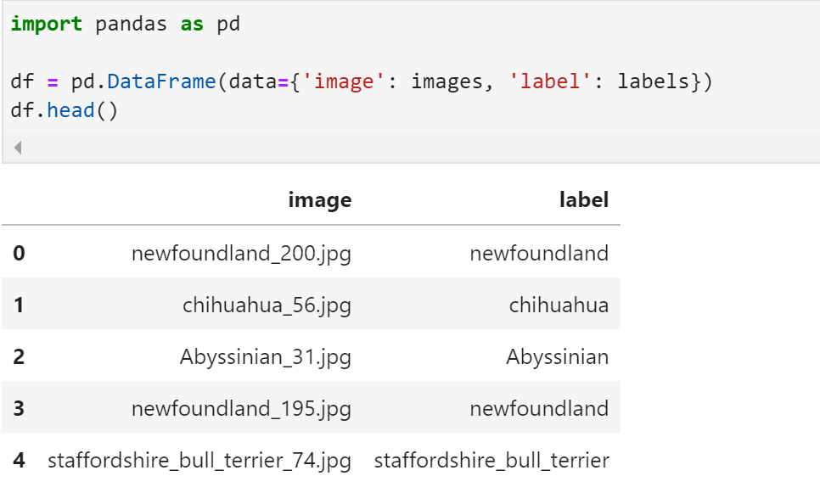Click row index 2 in the table
This screenshot has height=504, width=820.
[x=19, y=356]
